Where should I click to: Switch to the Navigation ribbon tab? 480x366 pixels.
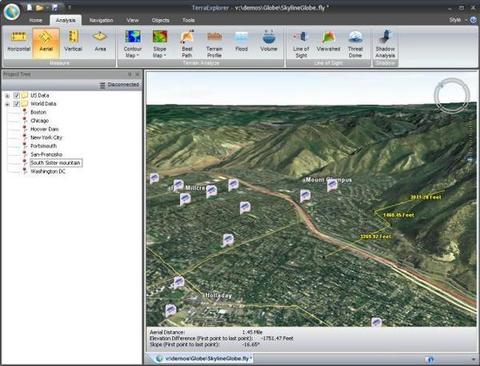[x=101, y=20]
